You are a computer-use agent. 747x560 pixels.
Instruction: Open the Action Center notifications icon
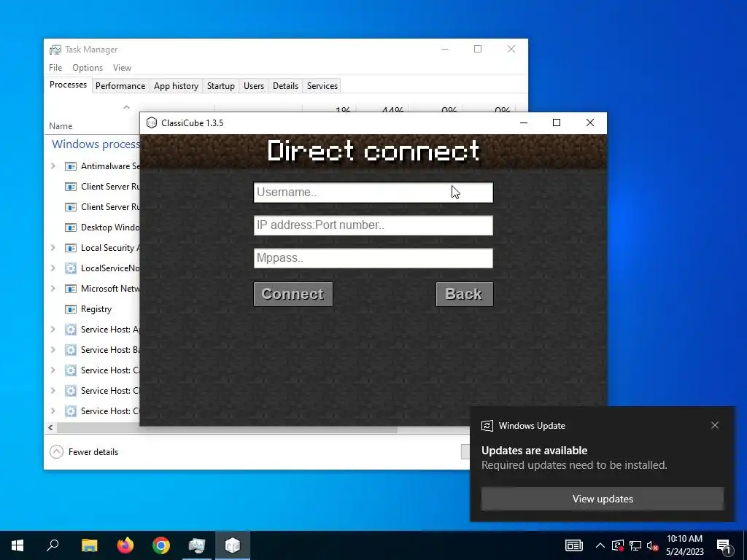724,545
